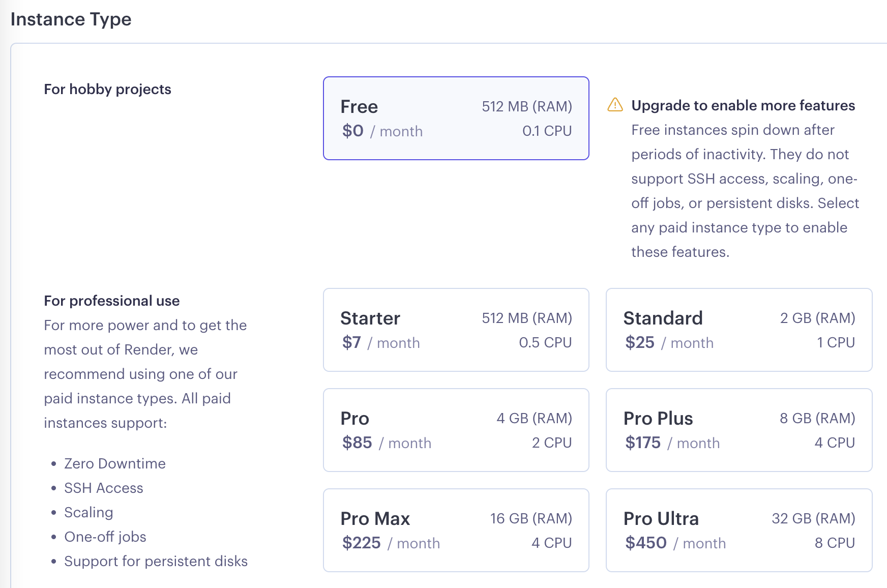Click the Zero Downtime list item

pyautogui.click(x=114, y=464)
